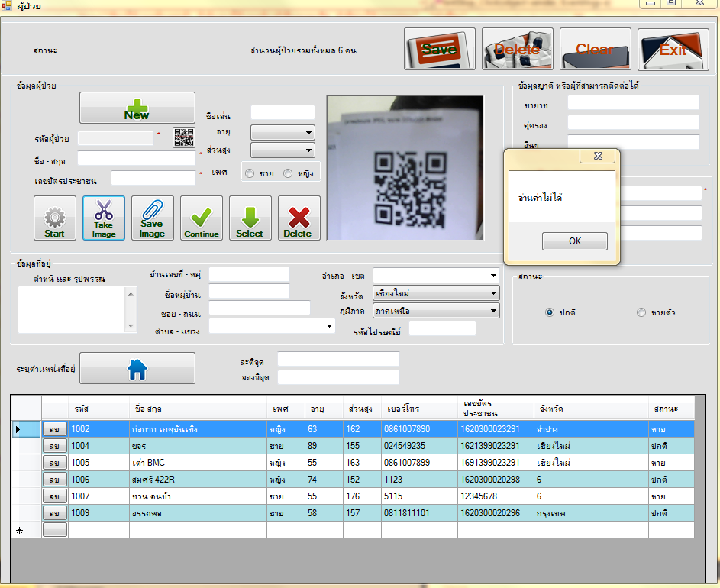Open the อำเภอ - เขต dropdown
Image resolution: width=720 pixels, height=588 pixels.
pos(436,276)
